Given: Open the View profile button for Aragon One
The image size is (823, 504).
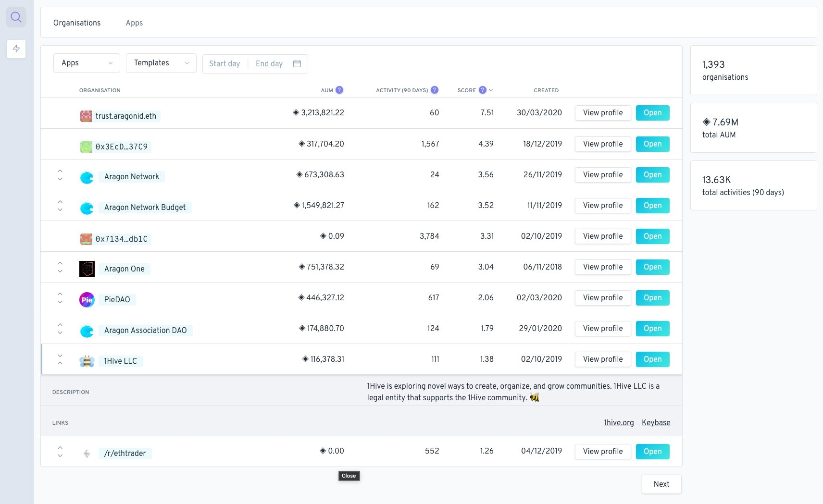Looking at the screenshot, I should 603,267.
